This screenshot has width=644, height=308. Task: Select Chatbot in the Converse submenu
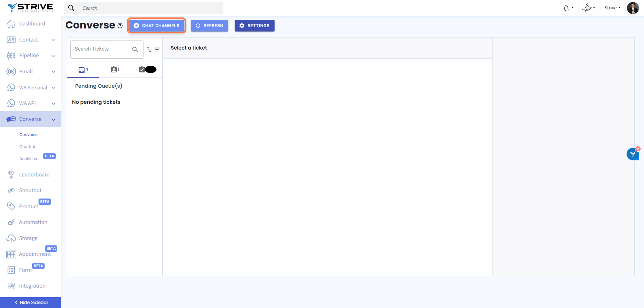click(27, 147)
